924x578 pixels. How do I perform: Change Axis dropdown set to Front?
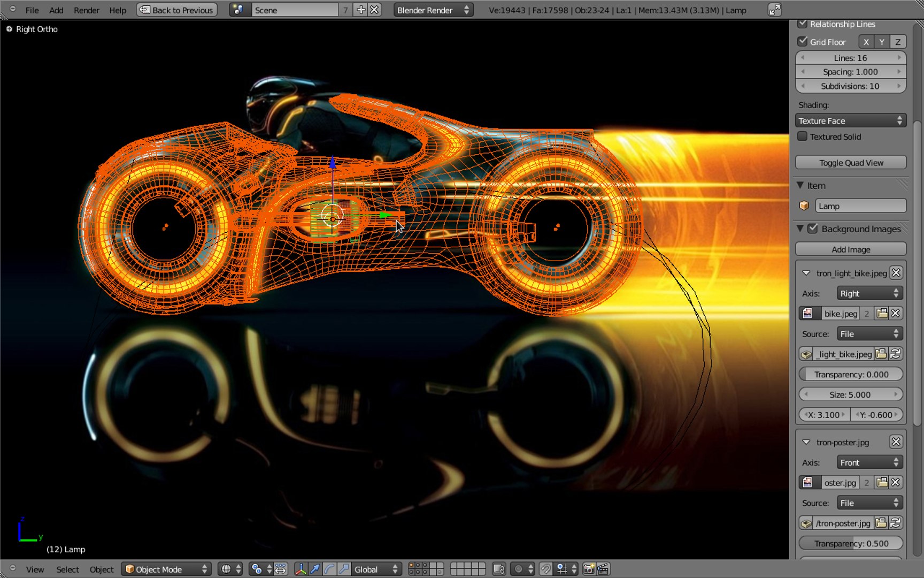(x=869, y=462)
